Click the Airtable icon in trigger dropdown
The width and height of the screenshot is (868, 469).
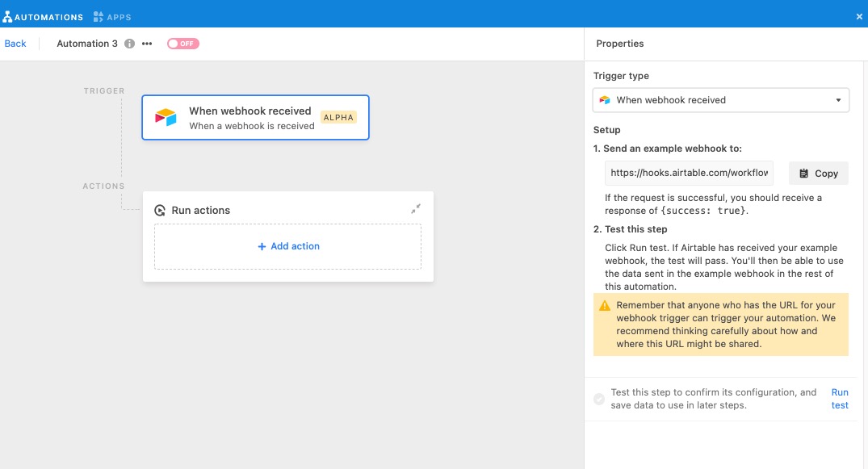(x=605, y=100)
